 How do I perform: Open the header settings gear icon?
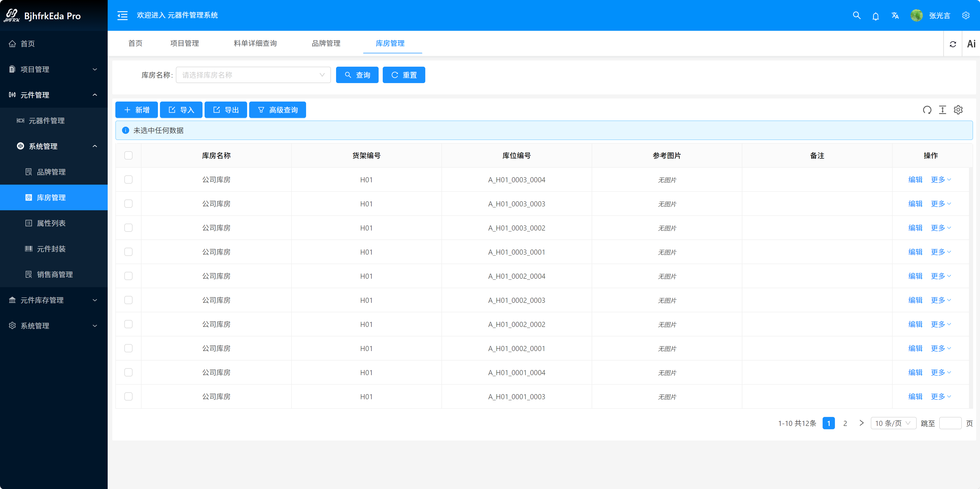tap(966, 16)
